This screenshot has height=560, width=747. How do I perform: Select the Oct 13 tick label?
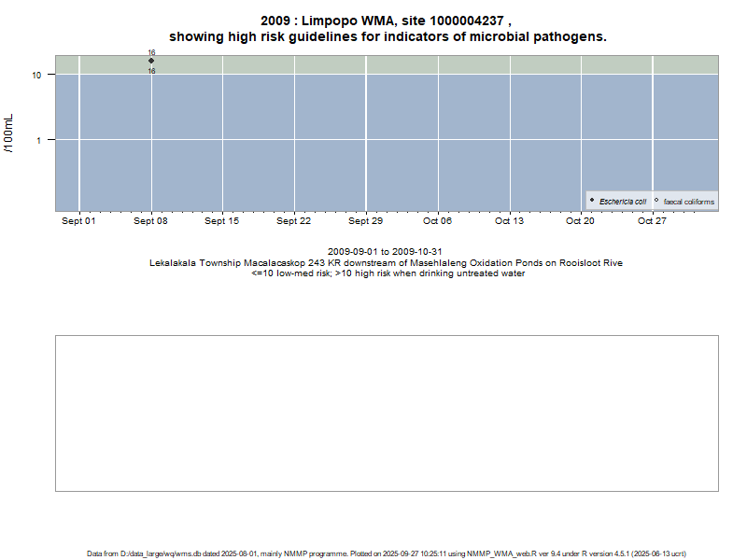tap(509, 221)
